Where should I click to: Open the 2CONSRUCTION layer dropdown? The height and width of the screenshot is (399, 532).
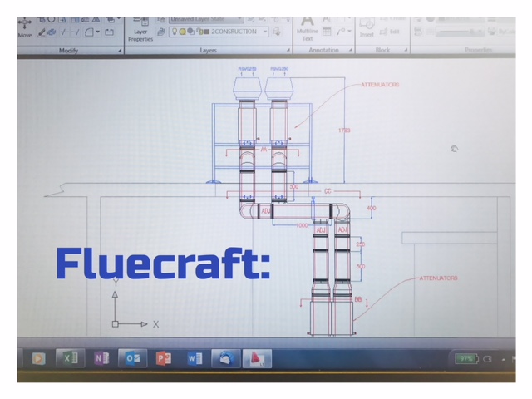click(265, 32)
